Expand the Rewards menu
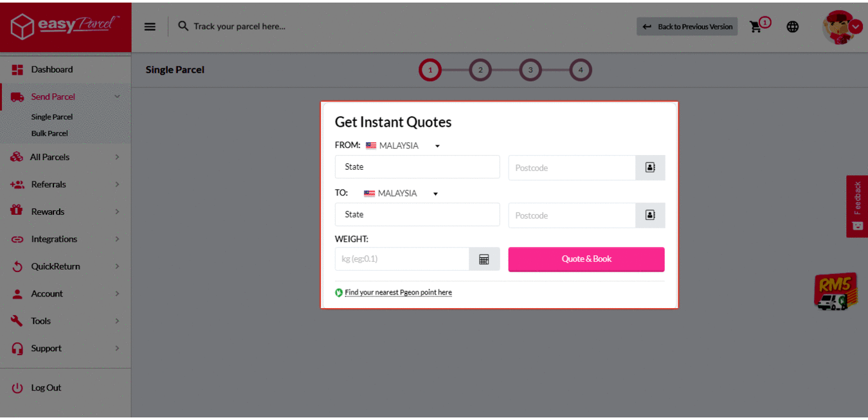The width and height of the screenshot is (868, 420). point(117,212)
